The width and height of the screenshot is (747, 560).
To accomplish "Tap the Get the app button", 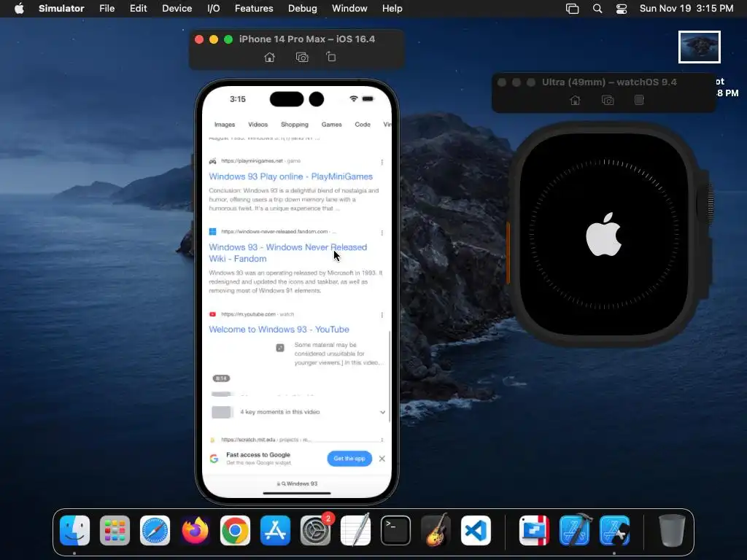I will coord(349,458).
